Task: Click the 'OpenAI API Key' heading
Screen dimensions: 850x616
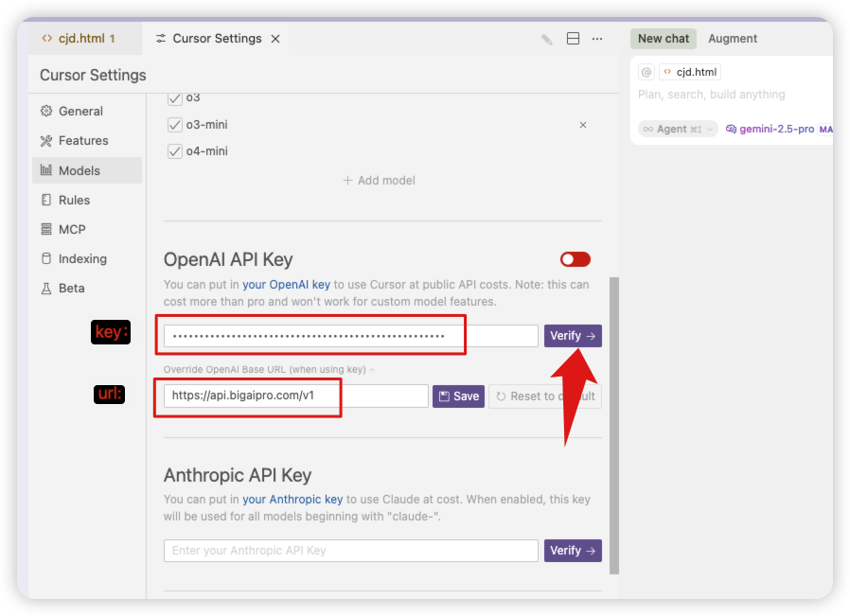Action: 228,259
